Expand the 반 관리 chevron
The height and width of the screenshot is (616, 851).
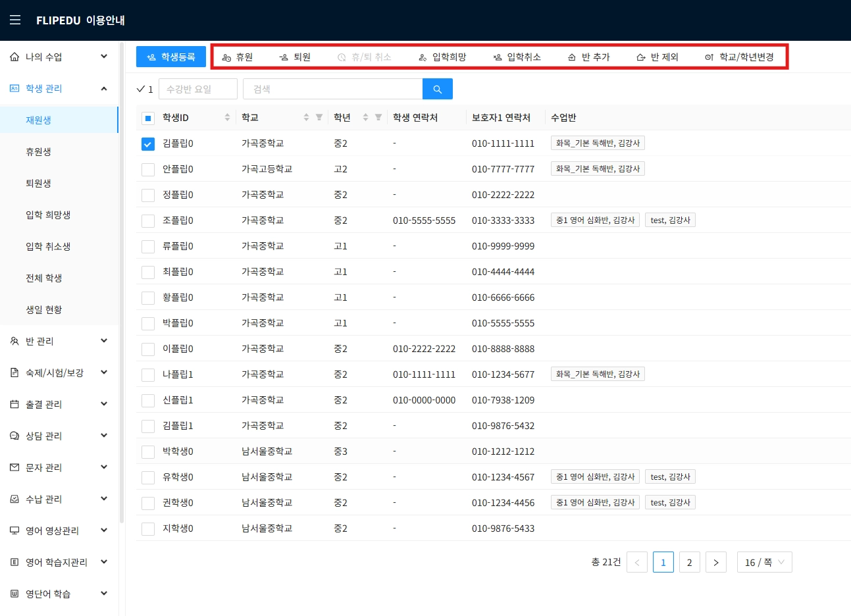coord(104,341)
